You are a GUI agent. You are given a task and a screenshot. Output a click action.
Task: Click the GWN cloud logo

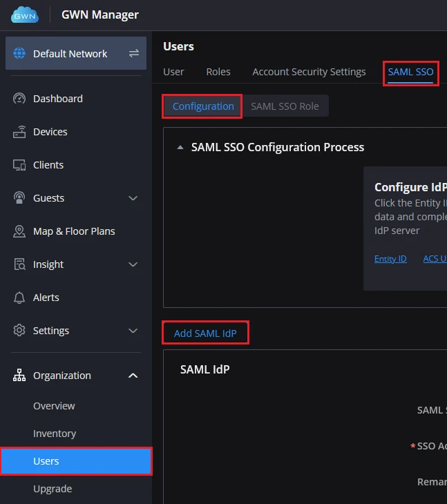coord(25,14)
